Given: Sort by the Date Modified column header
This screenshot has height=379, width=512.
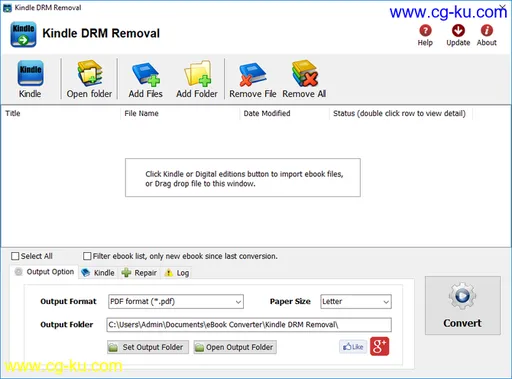Looking at the screenshot, I should (284, 113).
